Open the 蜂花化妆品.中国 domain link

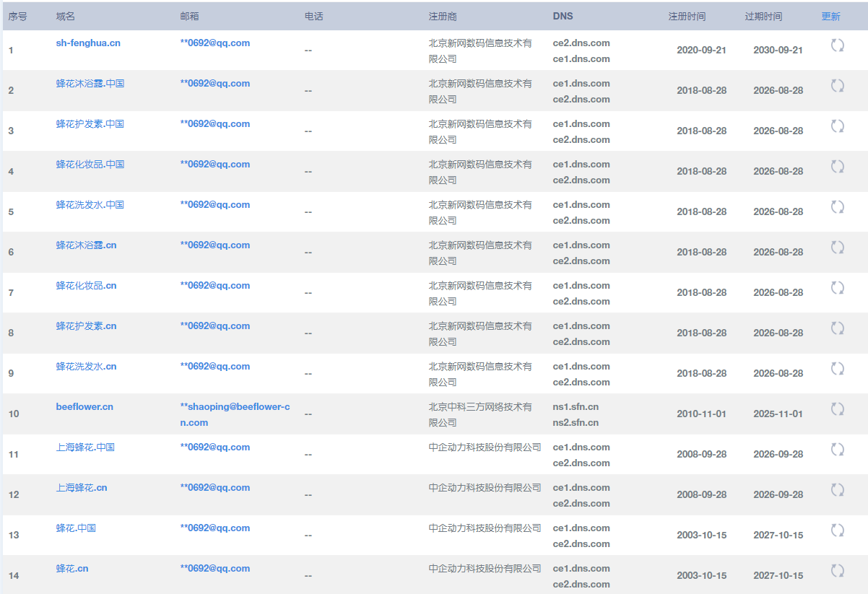coord(90,164)
